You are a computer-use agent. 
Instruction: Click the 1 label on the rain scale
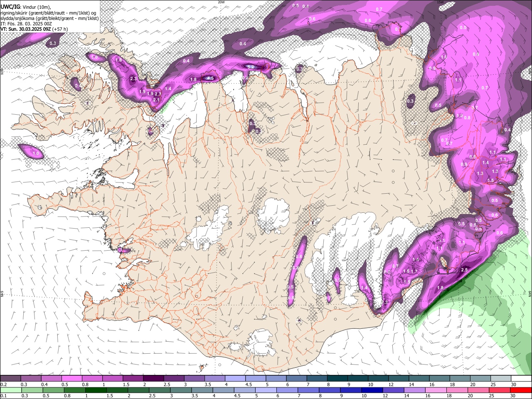click(x=87, y=396)
